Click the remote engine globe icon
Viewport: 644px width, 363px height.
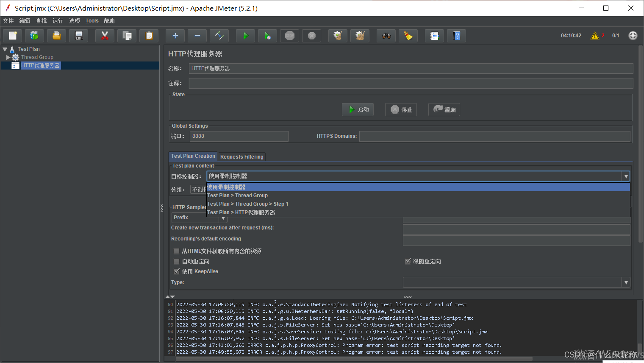tap(633, 36)
